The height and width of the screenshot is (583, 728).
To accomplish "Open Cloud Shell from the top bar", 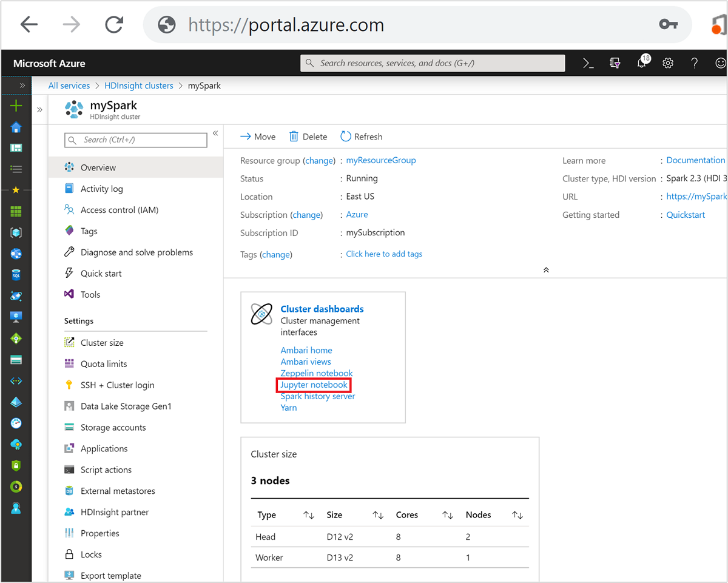I will [587, 62].
